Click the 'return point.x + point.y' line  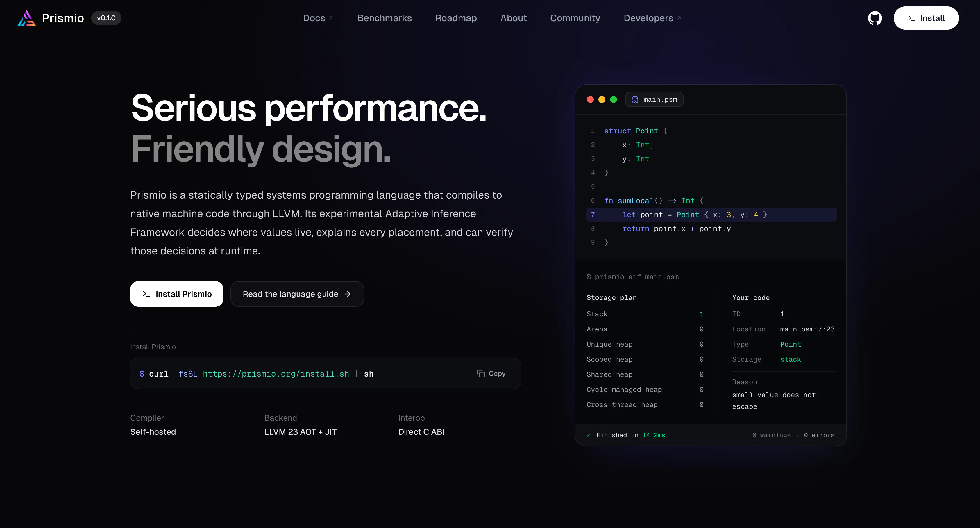point(676,229)
